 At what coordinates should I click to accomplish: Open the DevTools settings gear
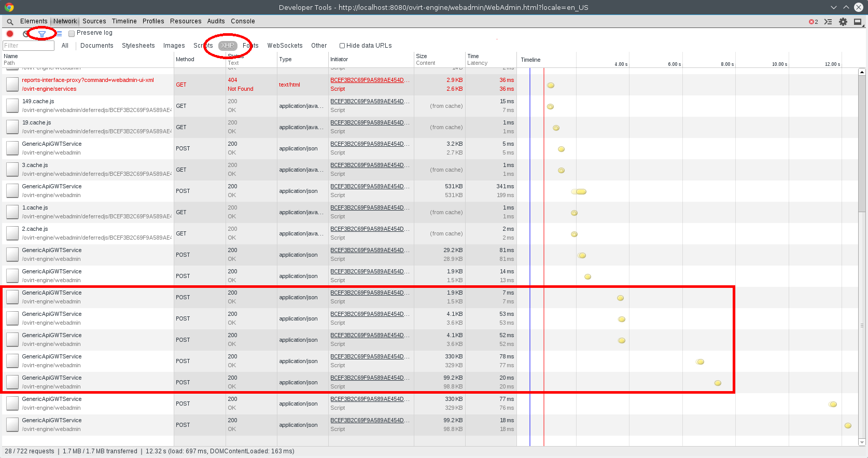pyautogui.click(x=843, y=22)
